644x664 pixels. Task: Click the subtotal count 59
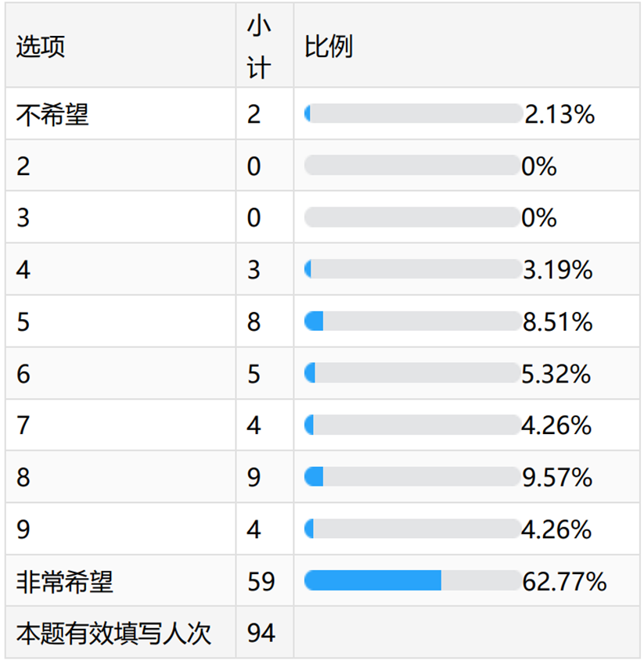tap(261, 581)
